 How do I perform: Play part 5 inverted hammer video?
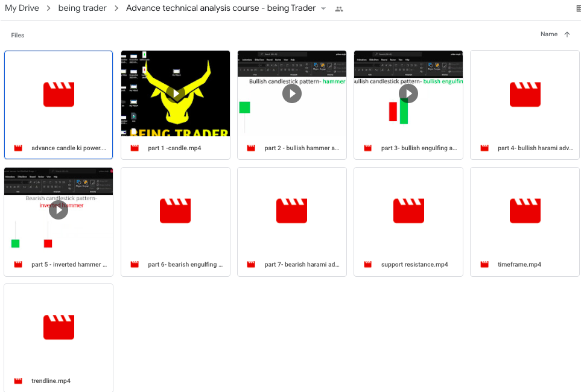59,210
